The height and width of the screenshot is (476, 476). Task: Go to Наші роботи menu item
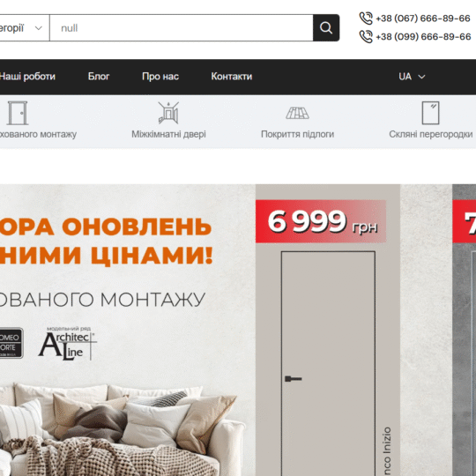pos(27,76)
